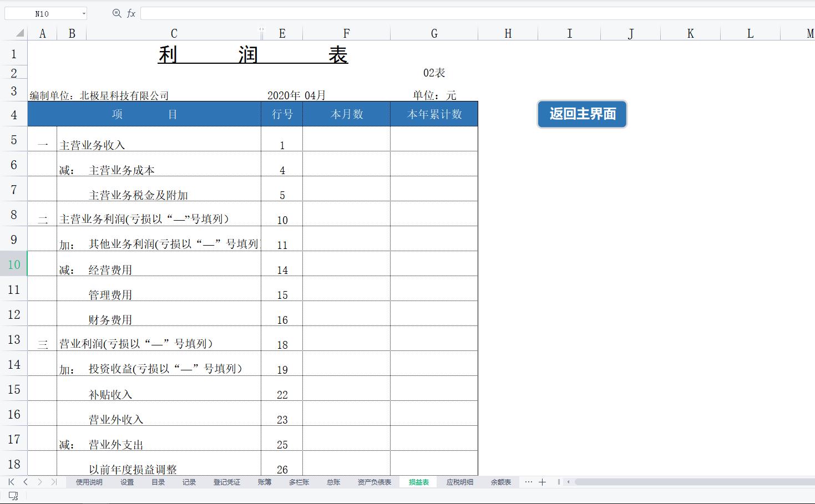Select column G header
The image size is (815, 504).
tap(433, 33)
